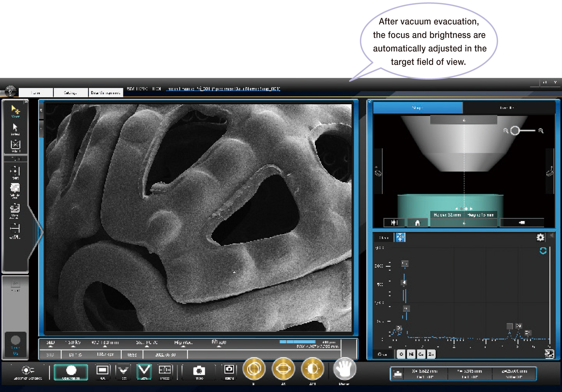Expand the left tool panel side arrow
The width and height of the screenshot is (562, 392).
[x=40, y=232]
